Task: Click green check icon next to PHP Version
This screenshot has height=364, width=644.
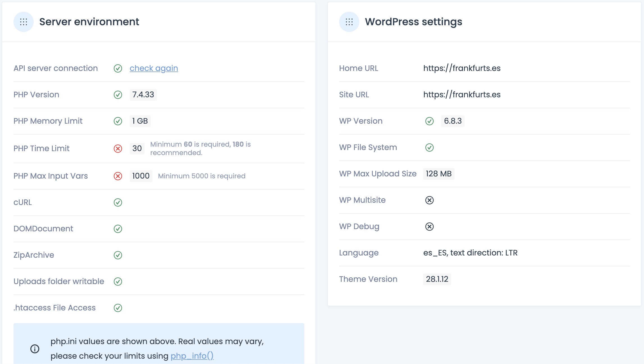Action: pyautogui.click(x=118, y=95)
